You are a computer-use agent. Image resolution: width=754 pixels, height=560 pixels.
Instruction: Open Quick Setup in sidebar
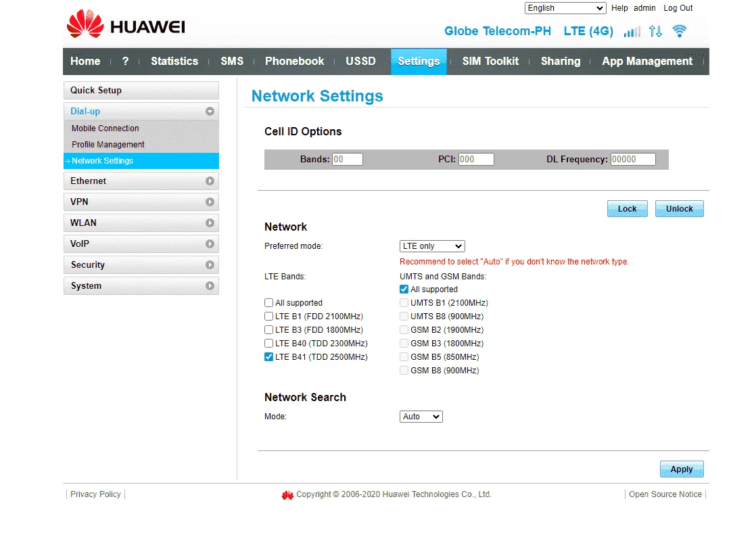tap(141, 91)
